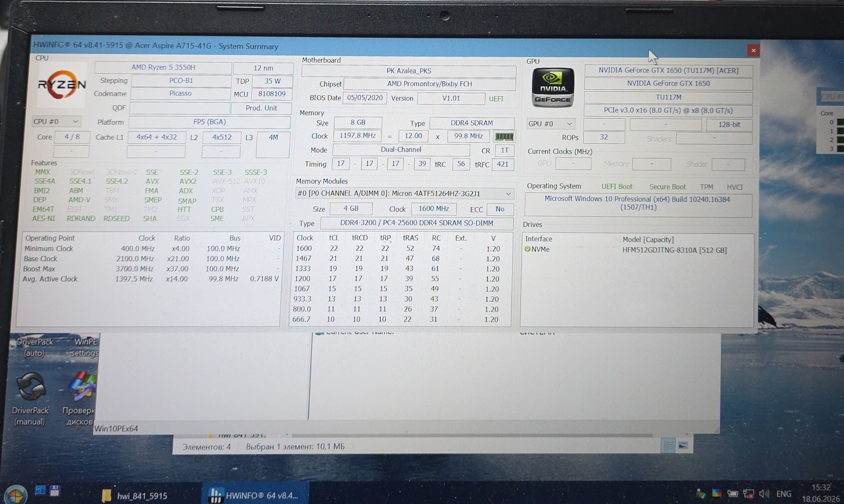Click the Secure Boot indicator
844x504 pixels.
click(x=667, y=187)
